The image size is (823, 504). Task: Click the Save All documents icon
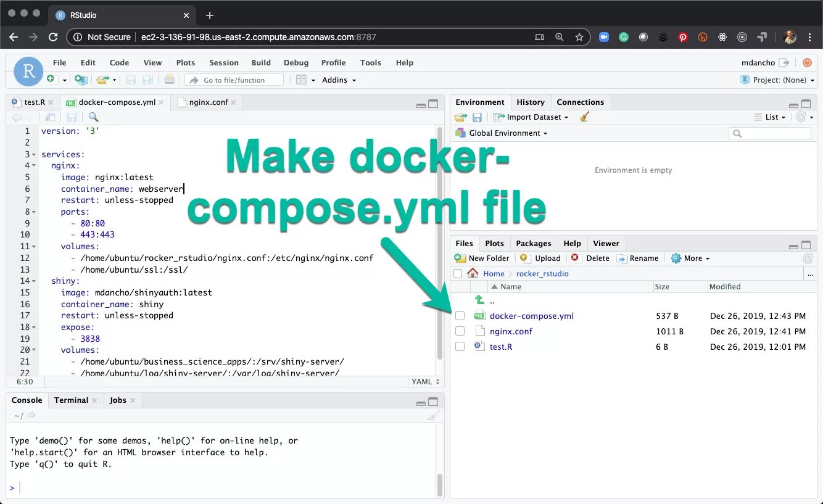pos(147,80)
